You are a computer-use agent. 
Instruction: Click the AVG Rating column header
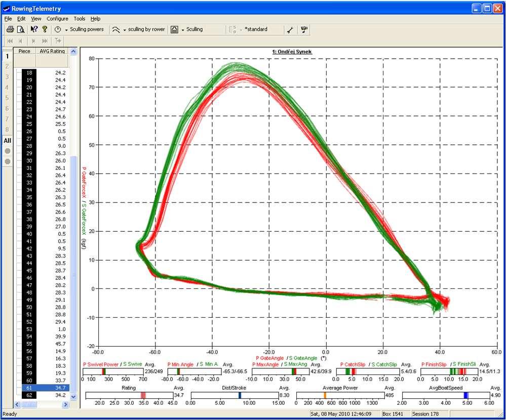point(52,51)
